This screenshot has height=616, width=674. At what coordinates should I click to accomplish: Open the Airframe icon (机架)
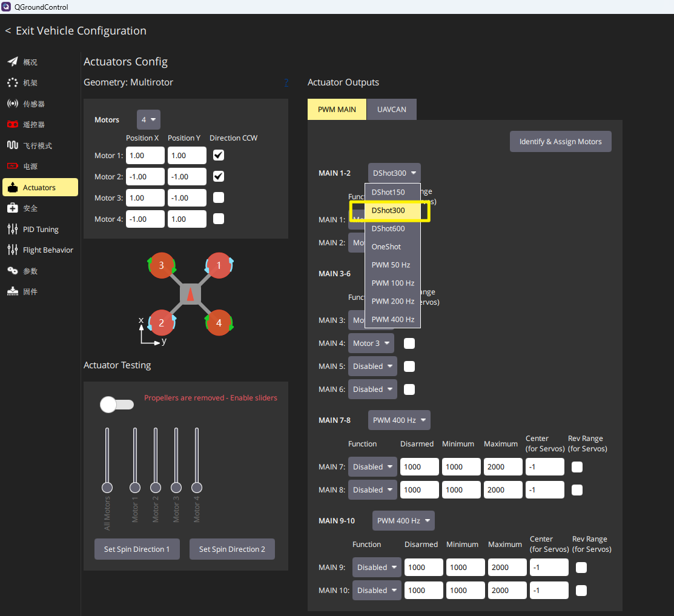[x=13, y=82]
